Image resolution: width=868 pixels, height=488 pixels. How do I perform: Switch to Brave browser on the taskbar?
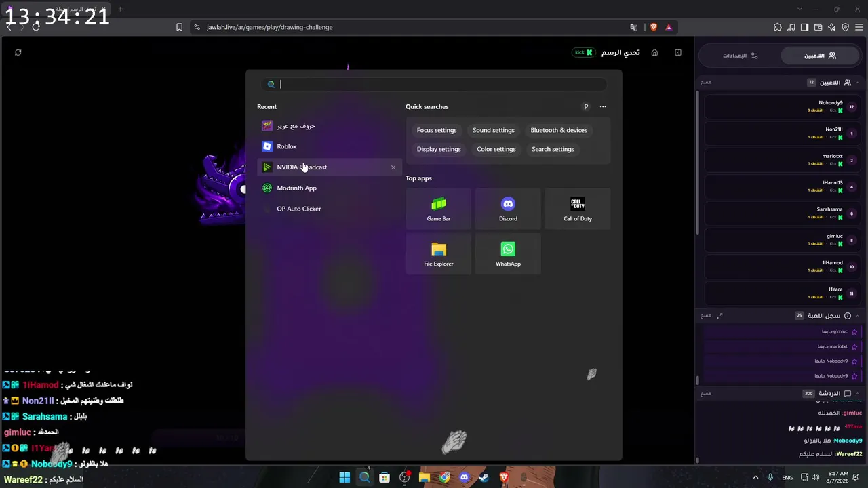tap(504, 478)
